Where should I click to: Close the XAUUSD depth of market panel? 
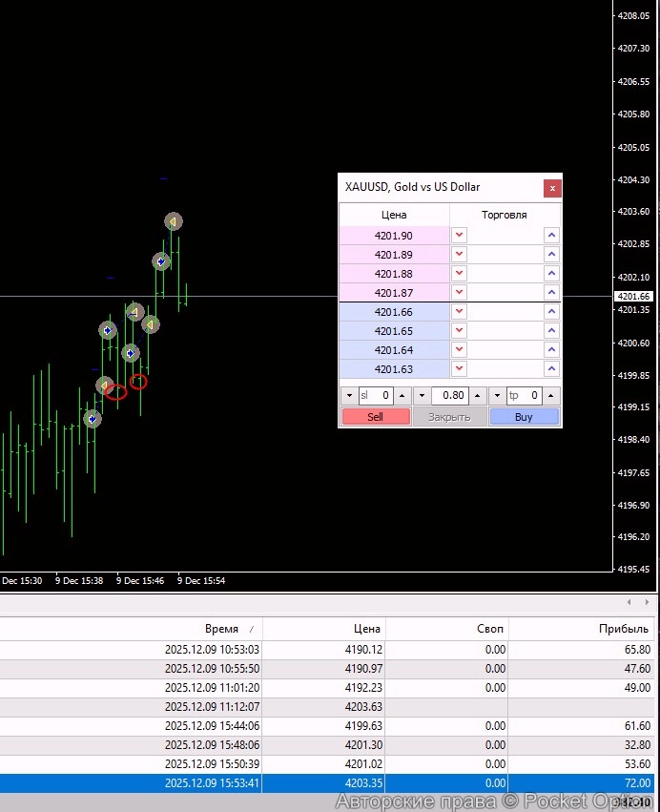[x=552, y=188]
